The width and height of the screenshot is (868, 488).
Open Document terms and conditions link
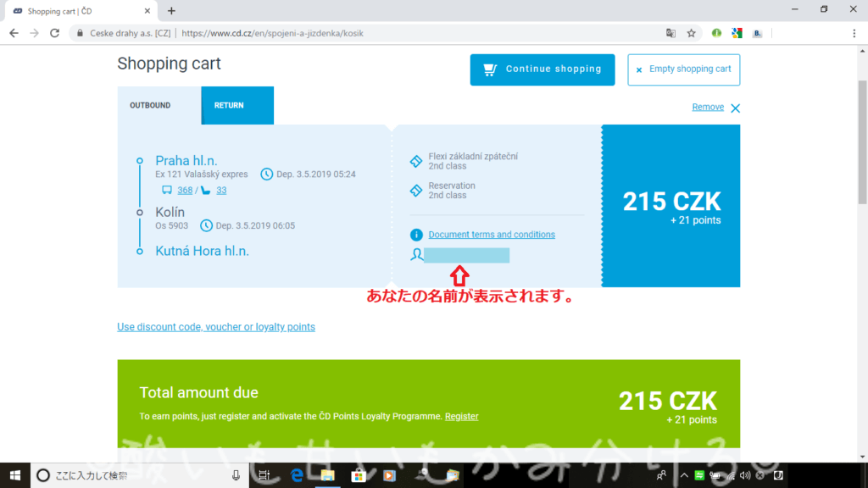(x=492, y=235)
